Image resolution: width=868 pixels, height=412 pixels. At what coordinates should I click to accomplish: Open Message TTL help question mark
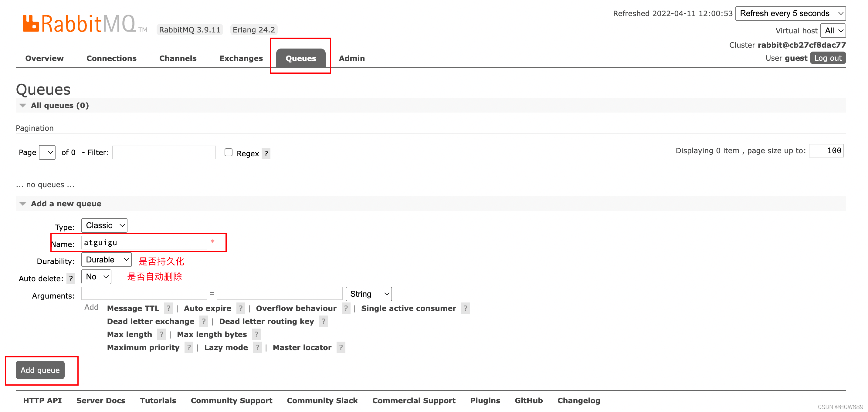[168, 308]
